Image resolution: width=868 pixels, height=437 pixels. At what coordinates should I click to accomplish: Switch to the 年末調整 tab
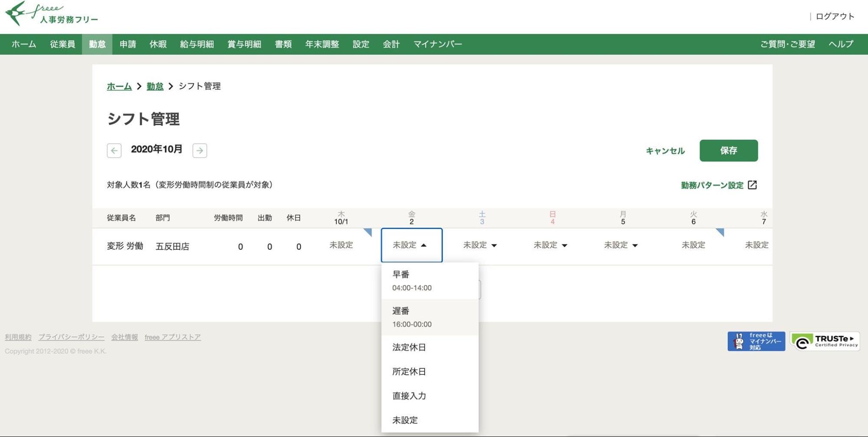coord(322,44)
